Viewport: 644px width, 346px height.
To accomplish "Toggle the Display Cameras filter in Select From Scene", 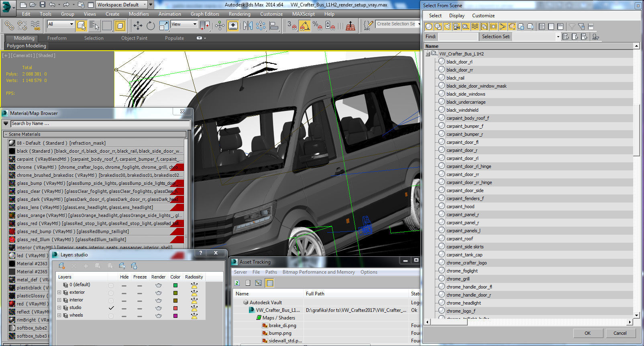I will 457,27.
